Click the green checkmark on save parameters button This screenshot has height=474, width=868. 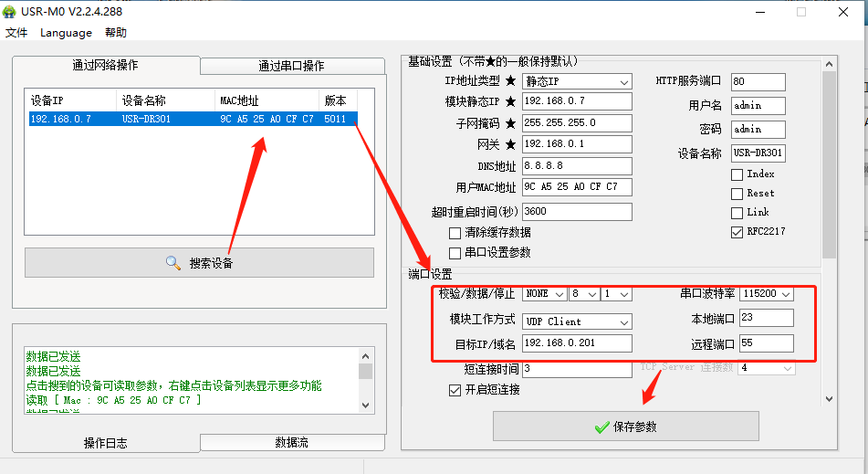[601, 427]
